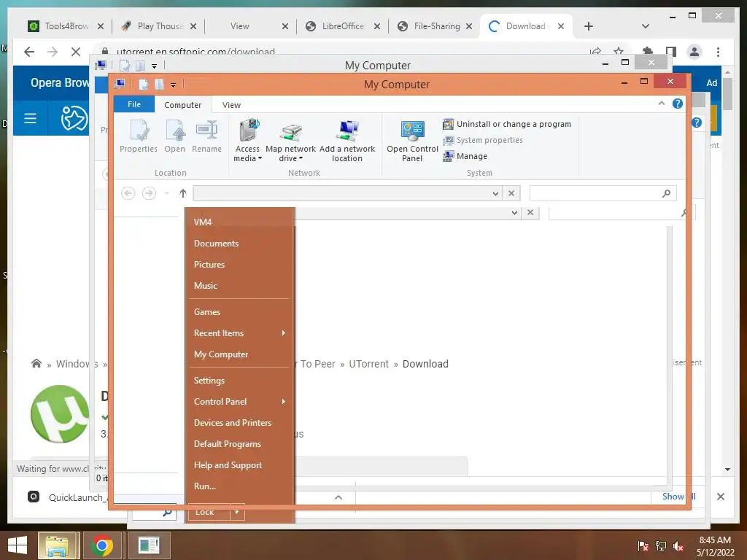Screen dimensions: 747x560
Task: Switch to the Tools4Brow Chrome tab
Action: [66, 26]
